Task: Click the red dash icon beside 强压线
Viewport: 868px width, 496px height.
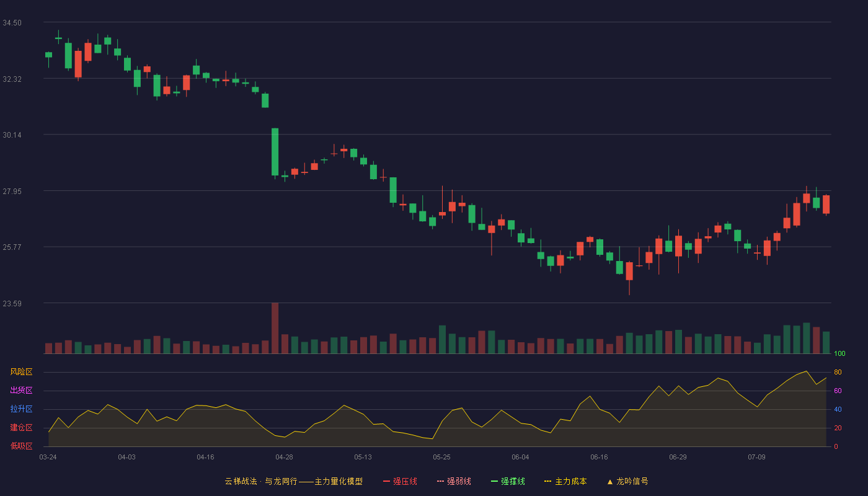Action: click(x=387, y=481)
